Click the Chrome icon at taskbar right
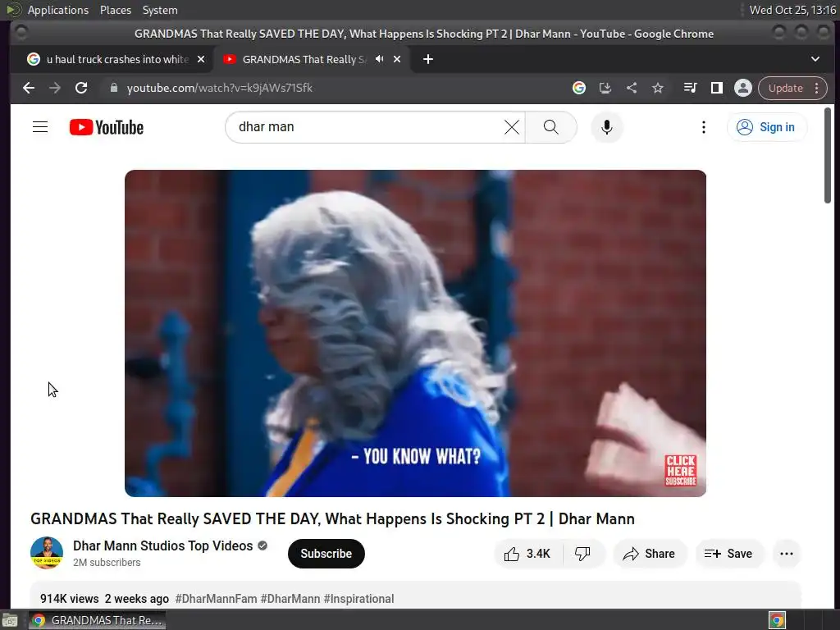The image size is (840, 630). (x=777, y=620)
